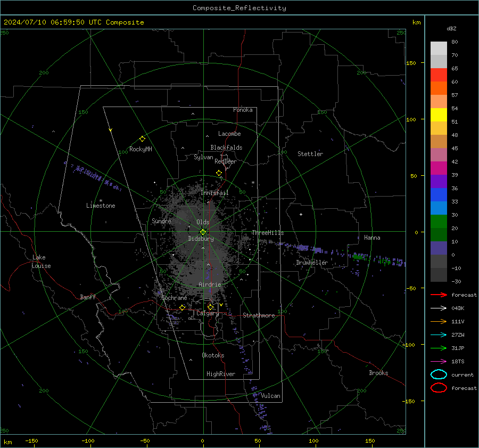Image resolution: width=479 pixels, height=448 pixels.
Task: Click the yellow diamond marker near RockyMH
Action: pyautogui.click(x=142, y=139)
